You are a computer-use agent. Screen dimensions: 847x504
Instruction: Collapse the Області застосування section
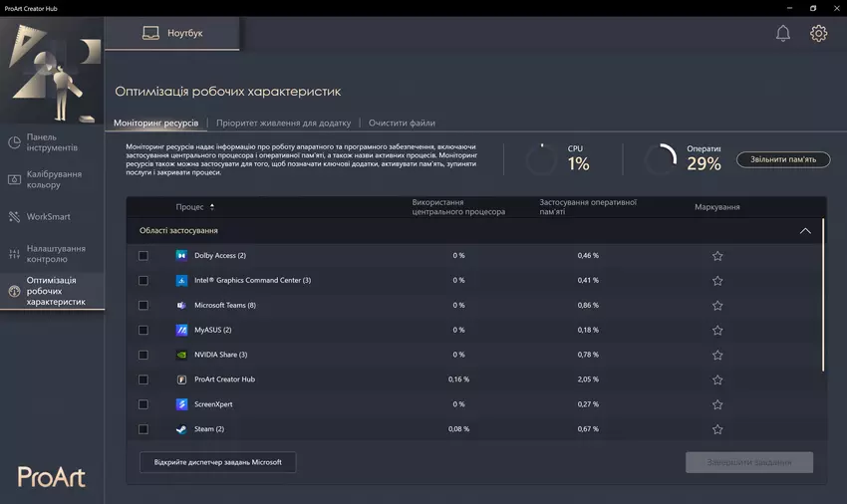(x=805, y=231)
